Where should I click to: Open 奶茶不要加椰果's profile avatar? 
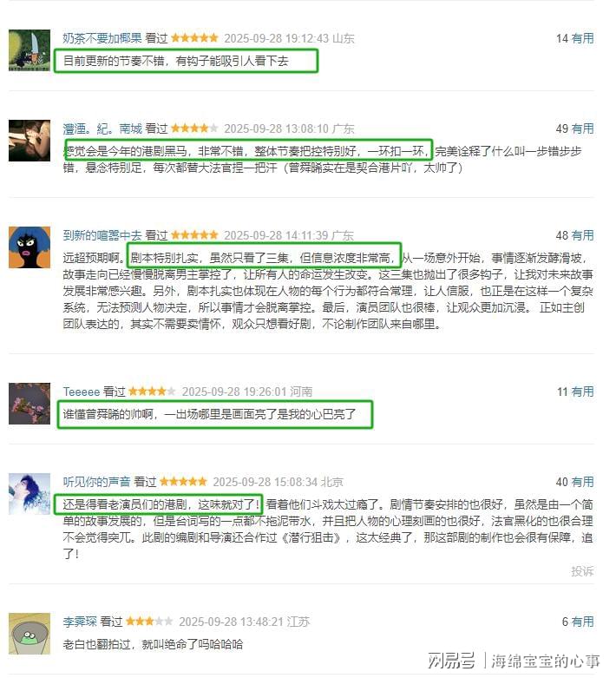coord(29,50)
